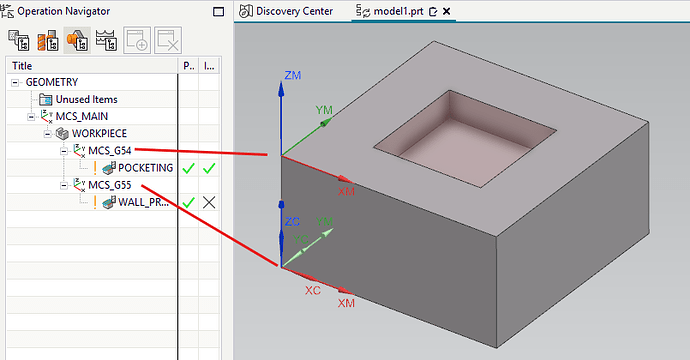This screenshot has height=360, width=690.
Task: Select the WORKPIECE node
Action: pos(99,133)
